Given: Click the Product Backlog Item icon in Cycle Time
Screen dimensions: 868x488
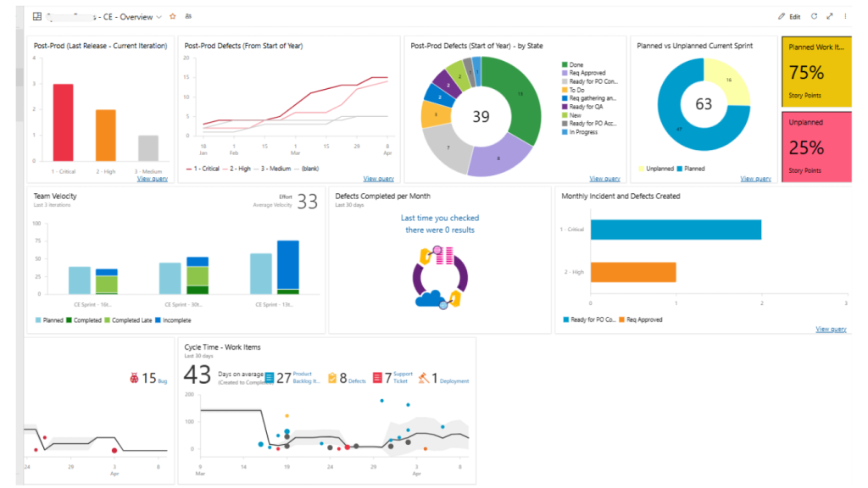Looking at the screenshot, I should pos(270,378).
